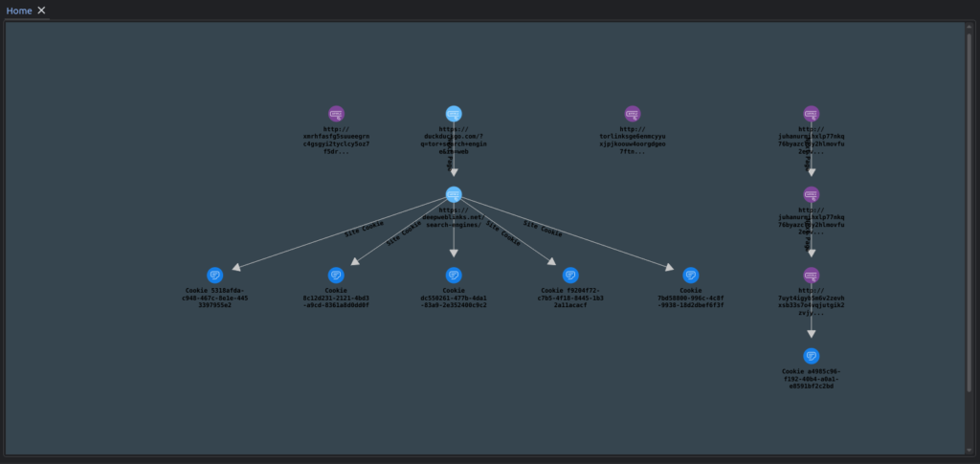Click label text 'Cookie 8c12d231-2121-4bd3'
The height and width of the screenshot is (464, 980).
(x=336, y=298)
